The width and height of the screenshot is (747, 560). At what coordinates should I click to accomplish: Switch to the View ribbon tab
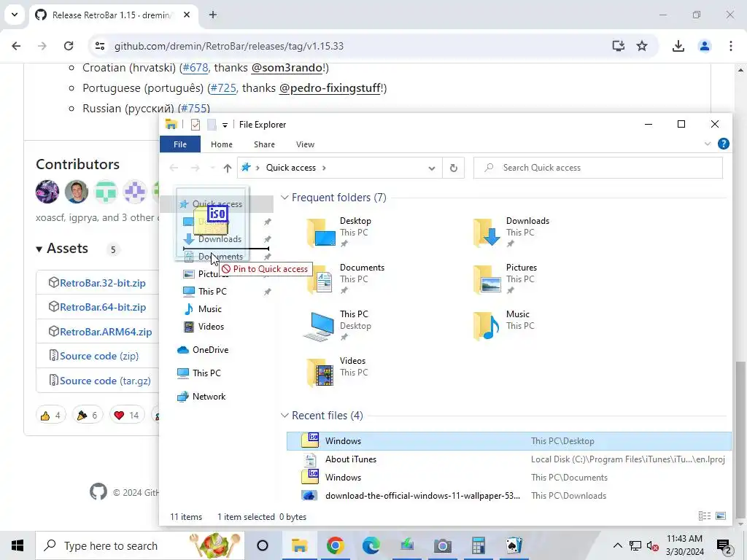[305, 144]
